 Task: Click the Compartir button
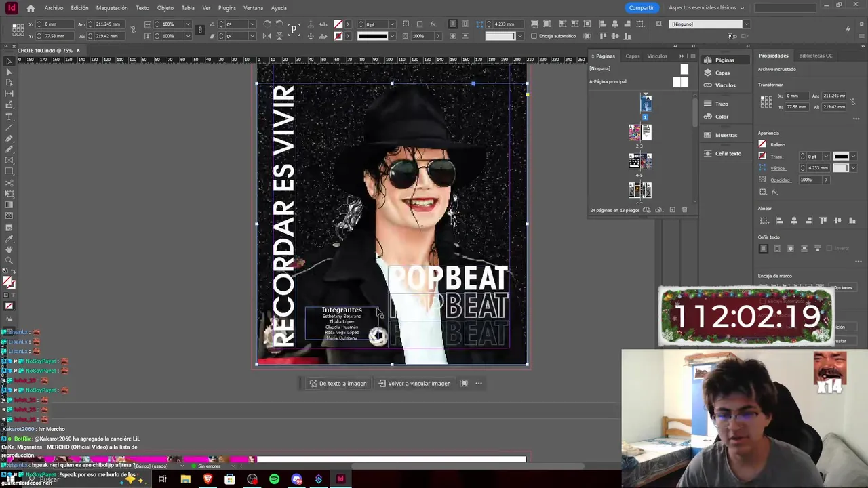tap(641, 8)
